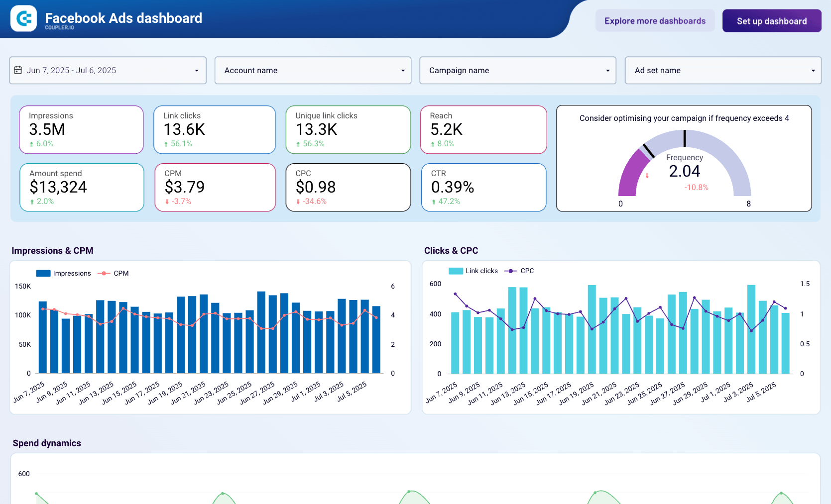Click the Reach up-arrow trend icon
Image resolution: width=831 pixels, height=504 pixels.
[x=433, y=144]
